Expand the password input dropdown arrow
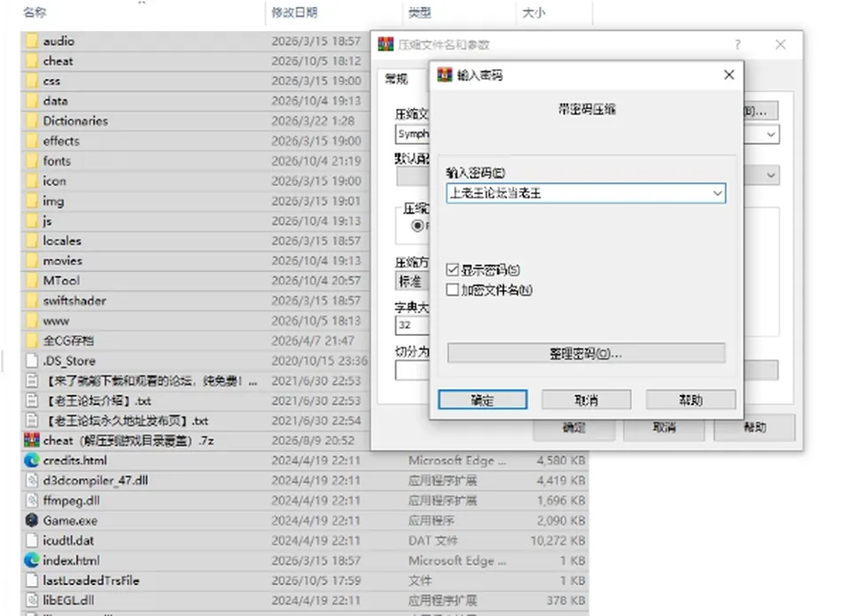The image size is (851, 616). (717, 193)
